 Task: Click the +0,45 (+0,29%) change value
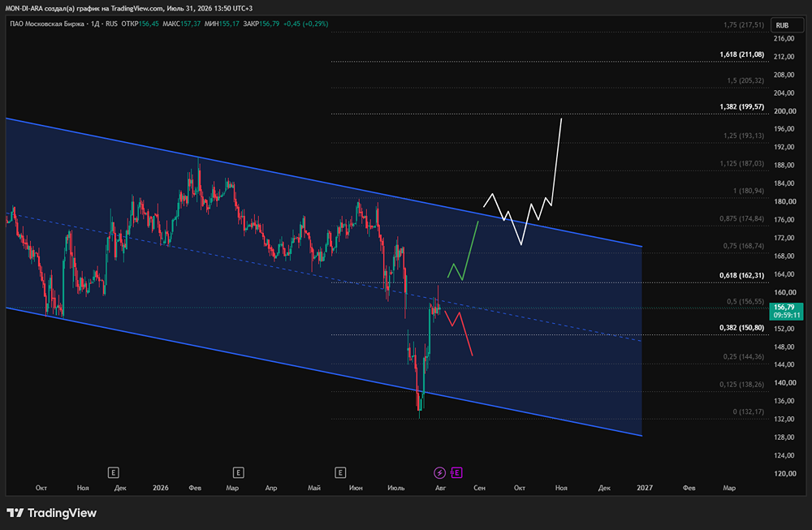point(305,24)
